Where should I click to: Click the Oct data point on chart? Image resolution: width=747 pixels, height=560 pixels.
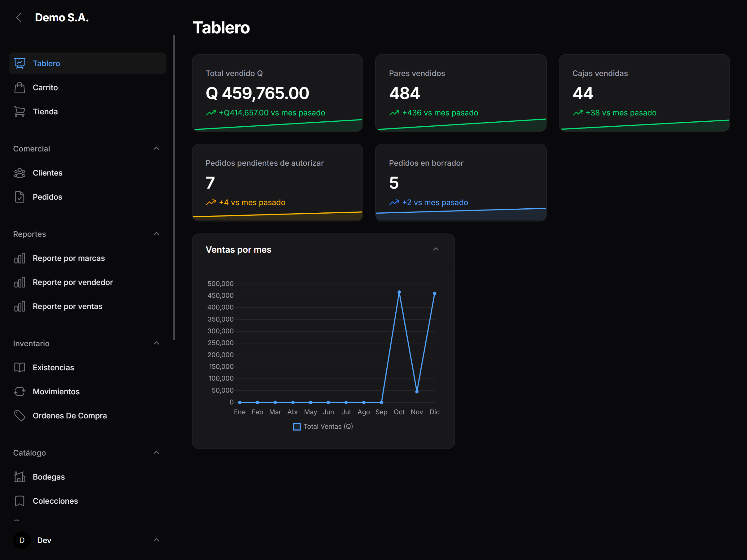[x=399, y=292]
